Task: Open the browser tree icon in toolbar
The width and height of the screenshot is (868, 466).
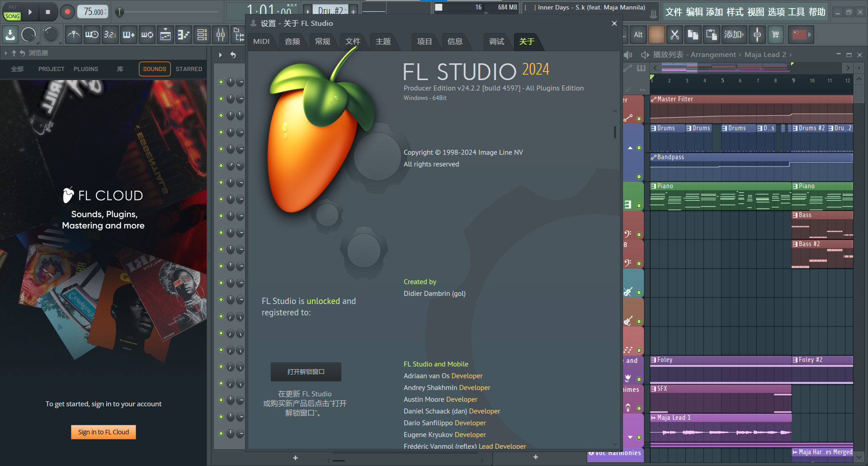Action: tap(238, 34)
